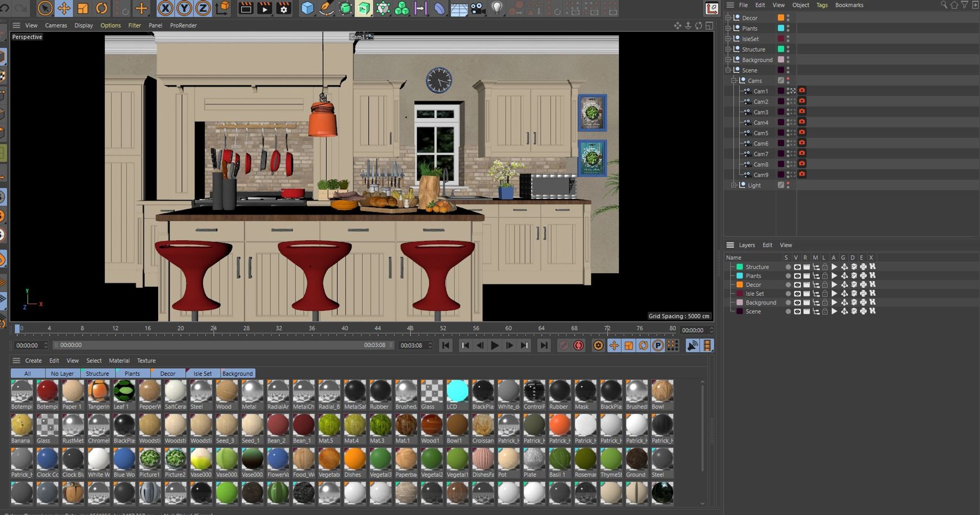The height and width of the screenshot is (515, 980).
Task: Click the Autokeying red record button
Action: coord(578,346)
